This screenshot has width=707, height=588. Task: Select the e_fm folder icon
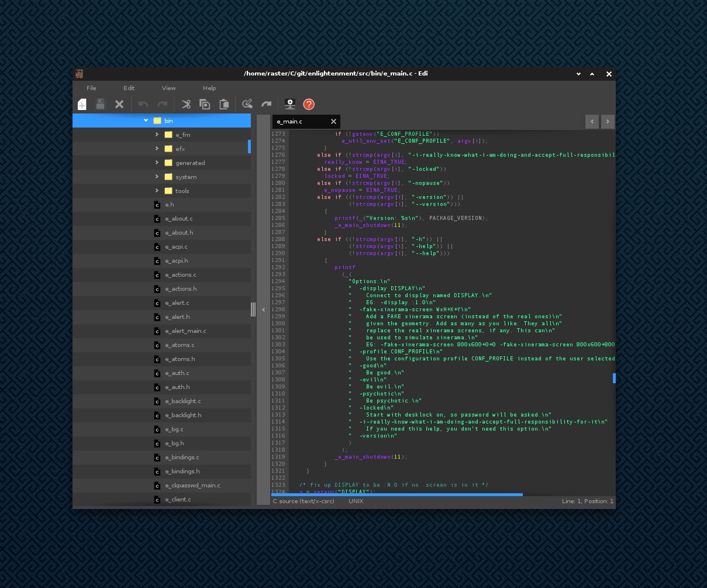(x=168, y=135)
